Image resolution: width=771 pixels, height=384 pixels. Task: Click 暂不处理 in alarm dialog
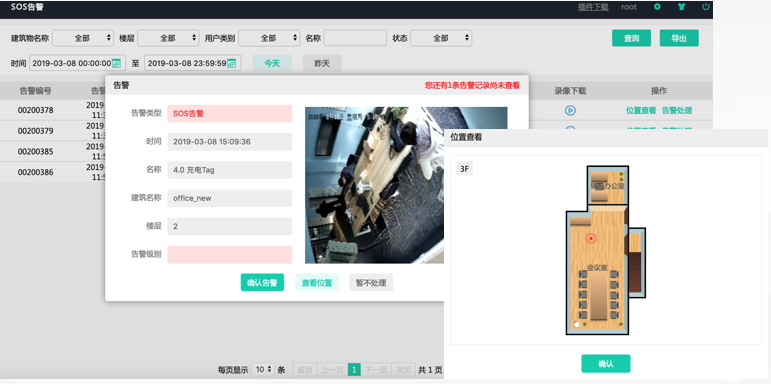click(371, 283)
